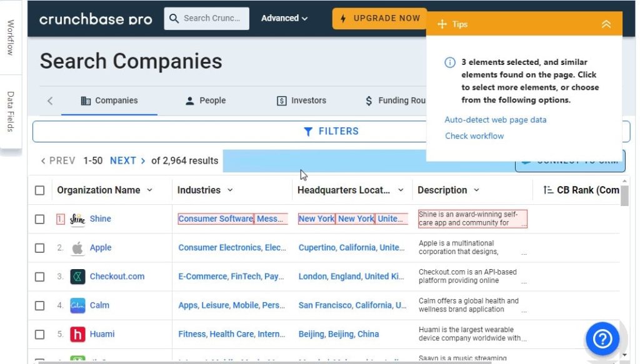The width and height of the screenshot is (640, 364).
Task: Toggle the select-all checkbox in header
Action: (x=39, y=190)
